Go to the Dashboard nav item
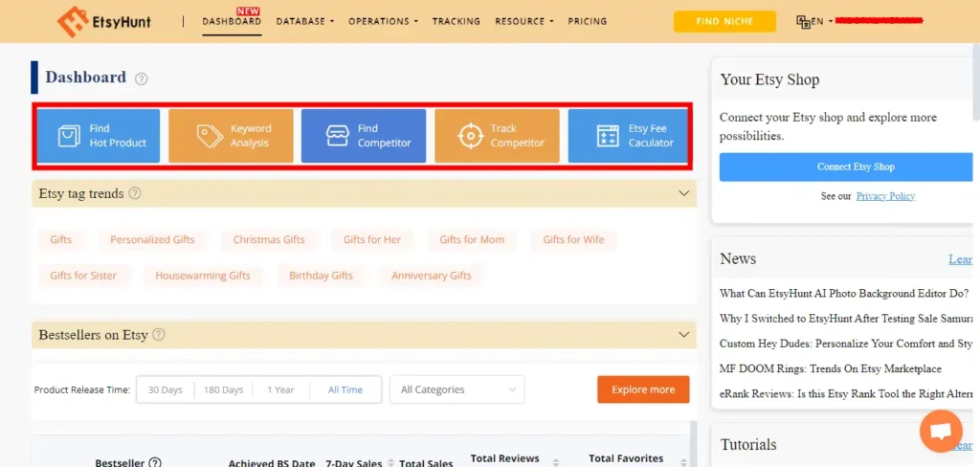Screen dimensions: 980x467 [232, 21]
